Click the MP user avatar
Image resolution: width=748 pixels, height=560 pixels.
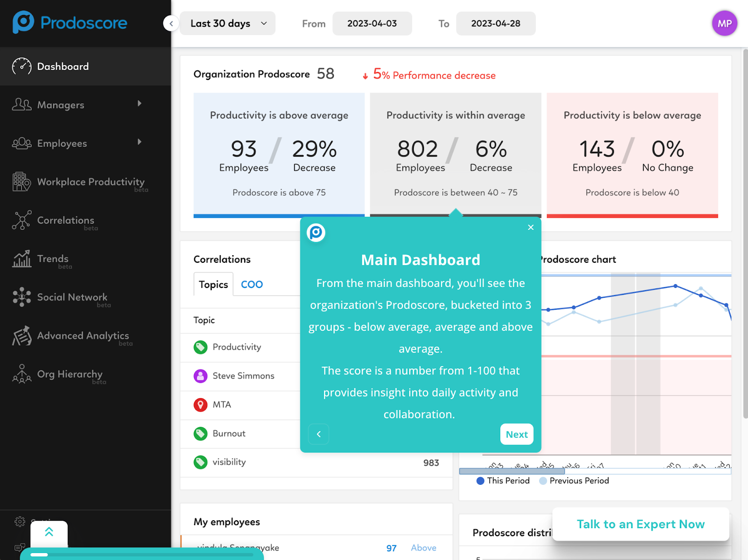(725, 23)
